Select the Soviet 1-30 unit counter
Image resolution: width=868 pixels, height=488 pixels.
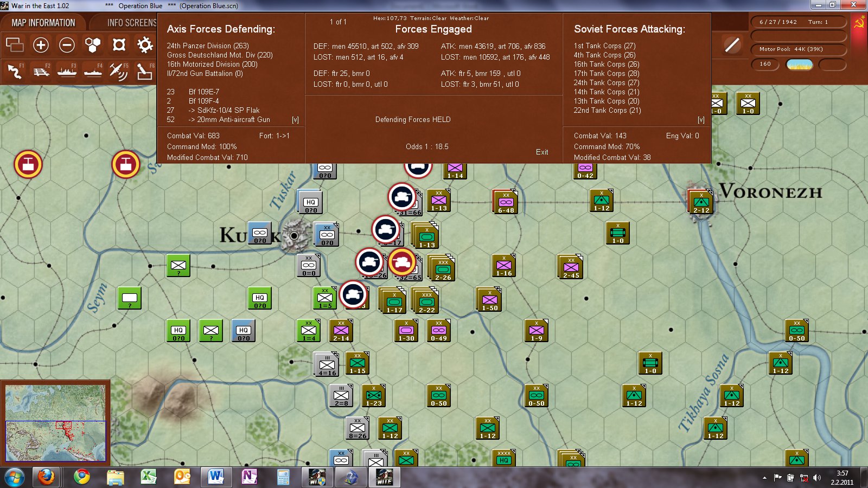pos(406,330)
